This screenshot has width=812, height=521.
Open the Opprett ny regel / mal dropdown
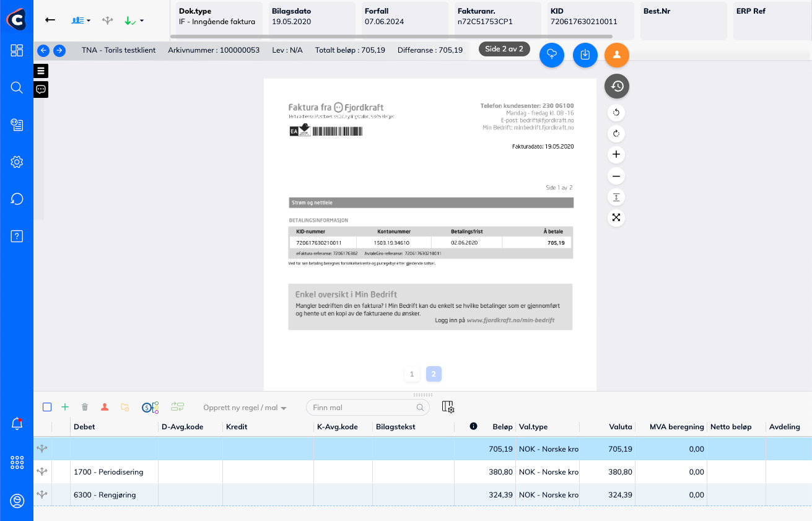pos(242,407)
